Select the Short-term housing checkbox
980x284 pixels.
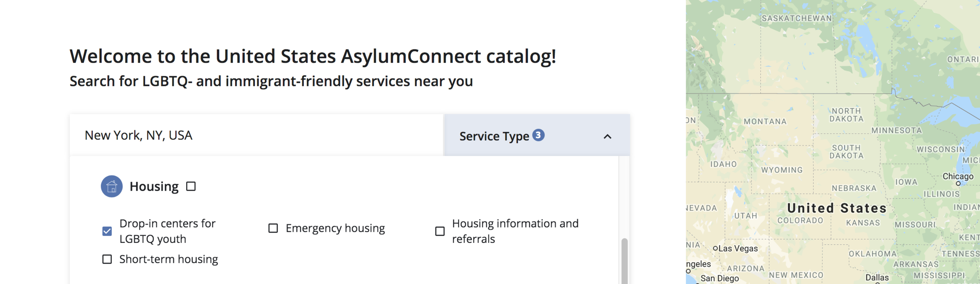(107, 259)
